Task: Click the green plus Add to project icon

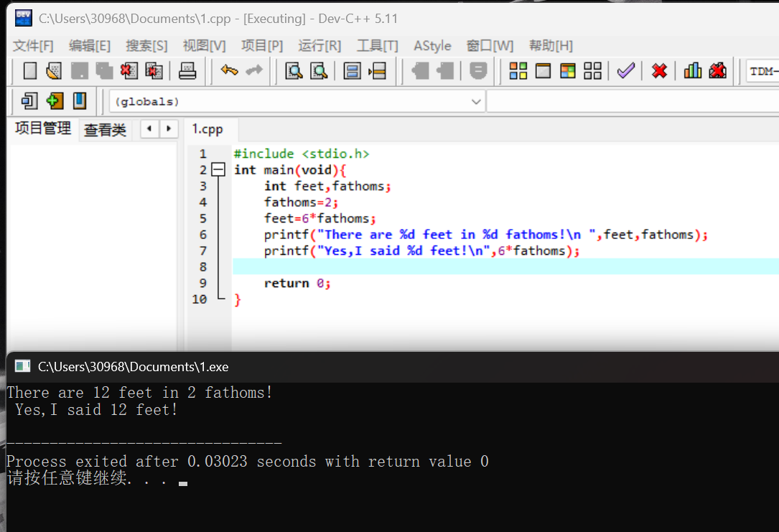Action: (x=55, y=101)
